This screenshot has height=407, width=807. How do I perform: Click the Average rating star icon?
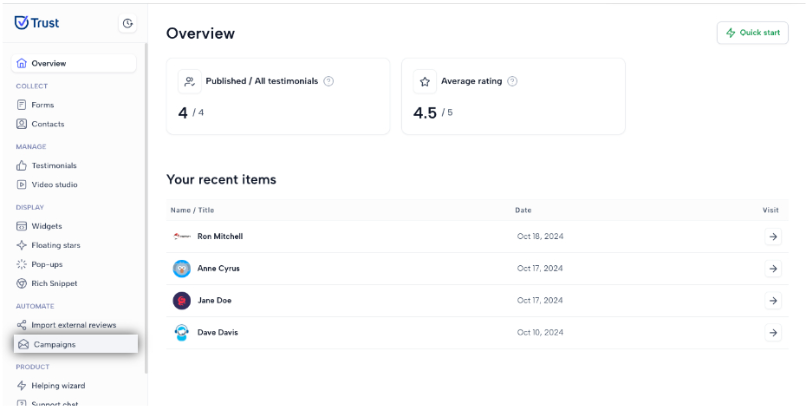(425, 81)
